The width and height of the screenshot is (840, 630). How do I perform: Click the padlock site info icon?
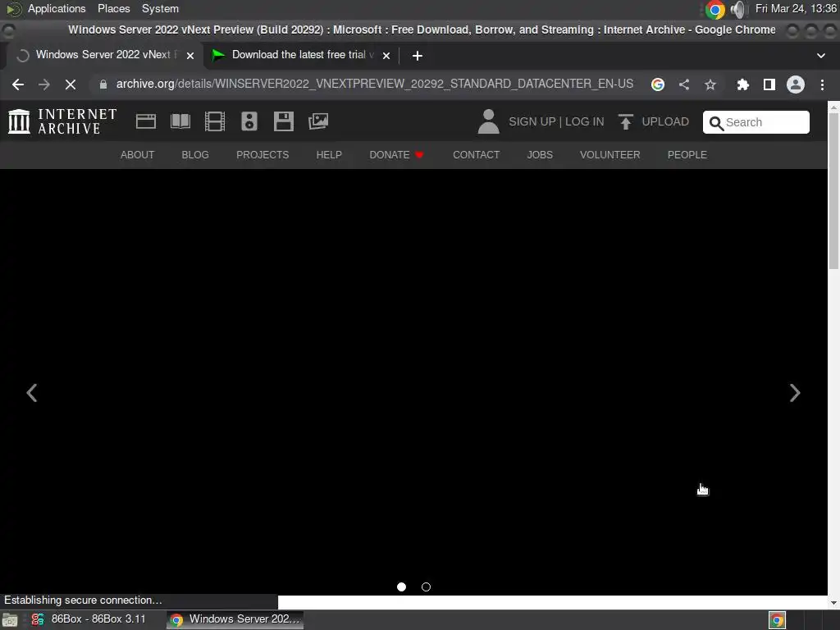click(103, 84)
